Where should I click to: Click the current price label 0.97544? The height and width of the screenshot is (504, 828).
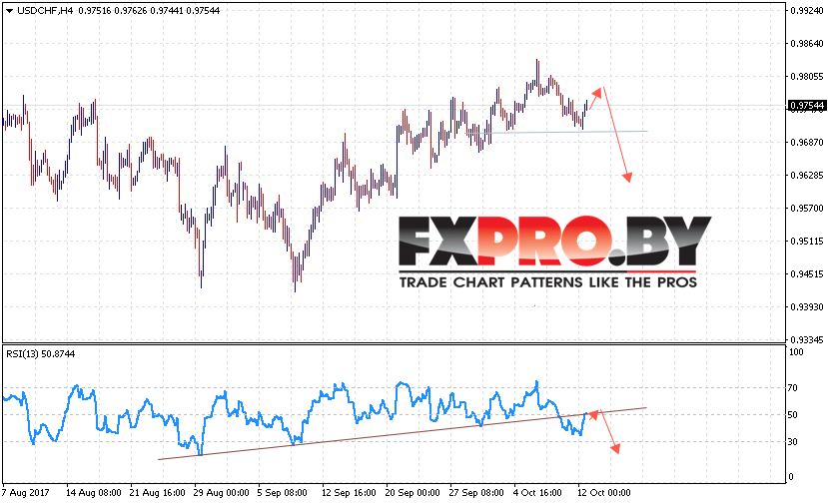tap(806, 106)
